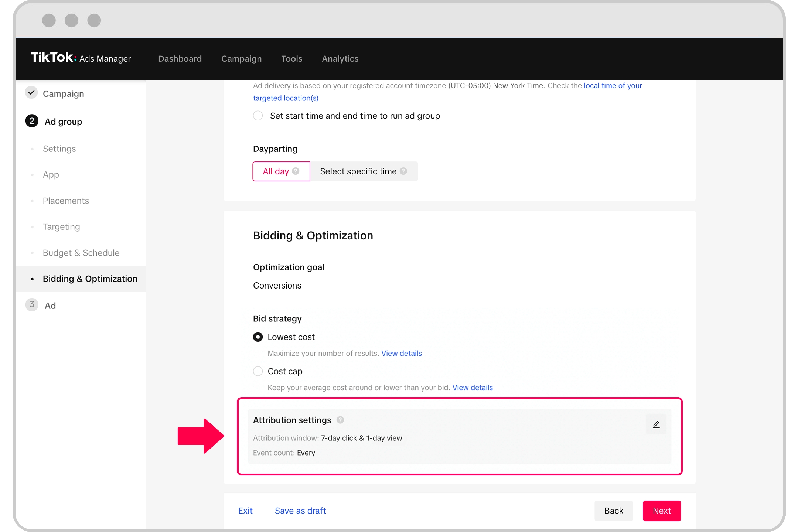Click the Campaign navigation menu item
Screen dimensions: 798x532
click(x=241, y=58)
